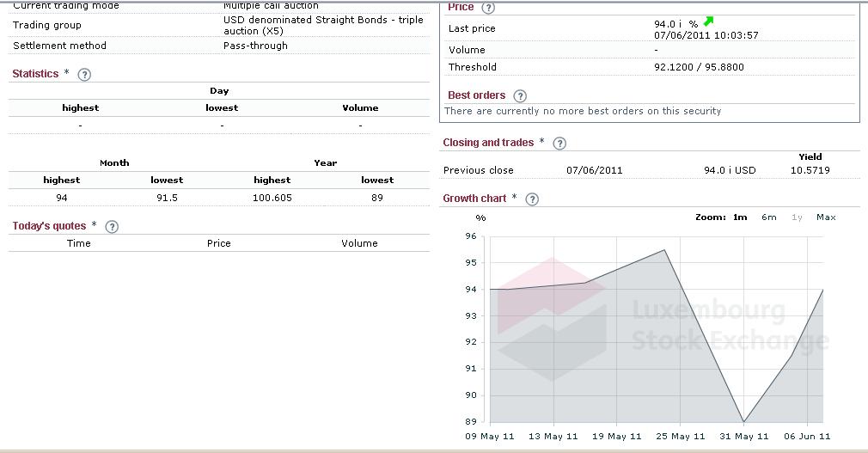Click the help icon next to Price
The width and height of the screenshot is (868, 453).
(x=489, y=8)
